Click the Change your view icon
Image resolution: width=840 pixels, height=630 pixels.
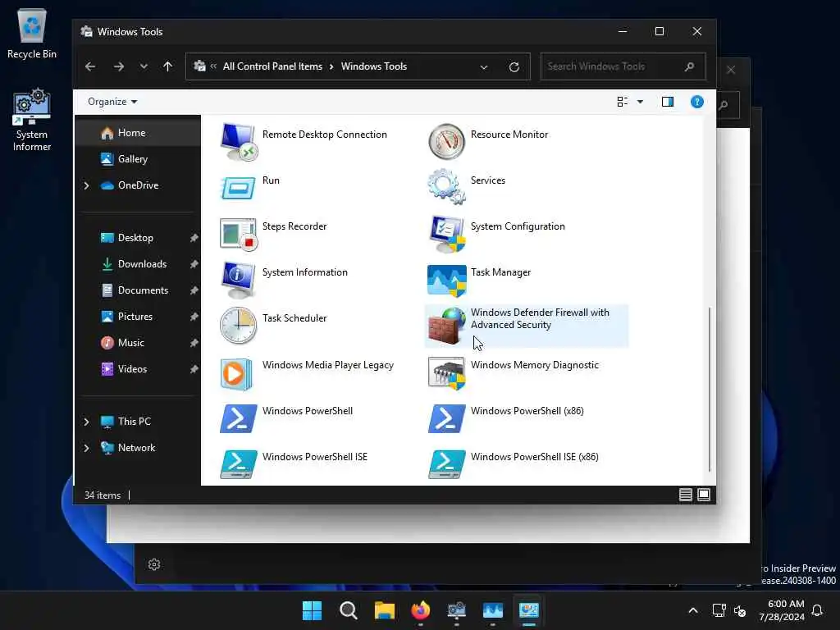point(623,102)
